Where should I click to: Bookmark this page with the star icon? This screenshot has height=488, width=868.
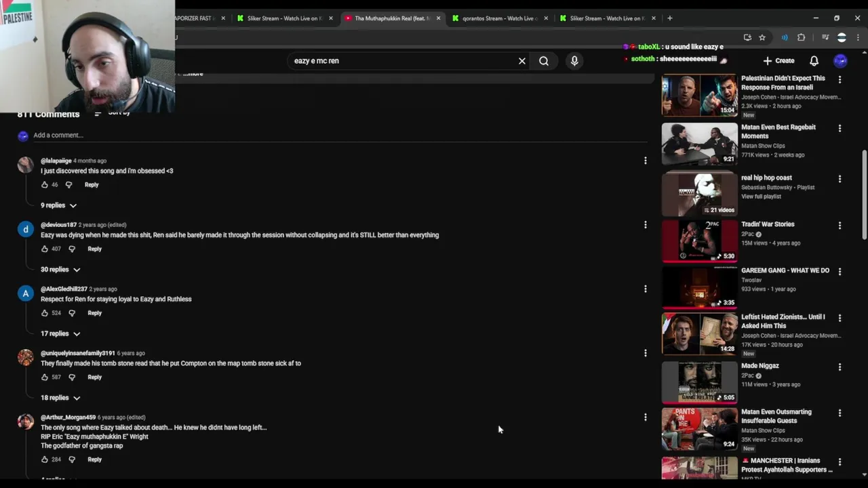[762, 37]
